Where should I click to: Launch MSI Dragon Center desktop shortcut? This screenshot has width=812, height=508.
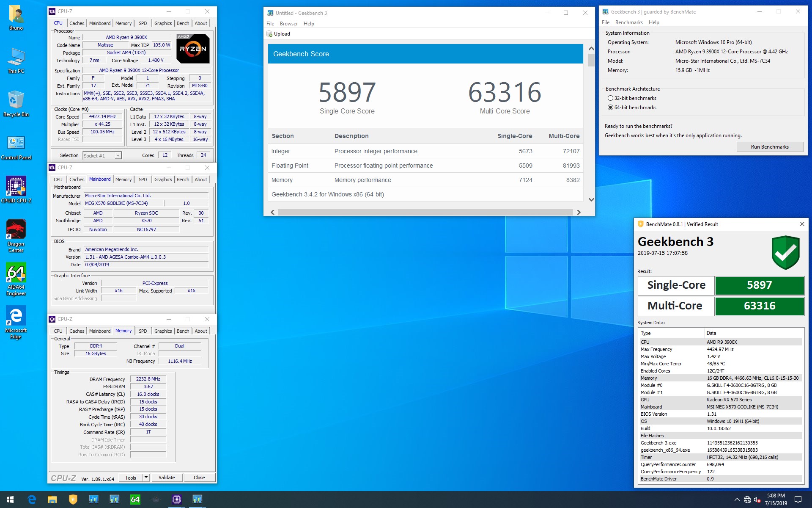pyautogui.click(x=16, y=236)
